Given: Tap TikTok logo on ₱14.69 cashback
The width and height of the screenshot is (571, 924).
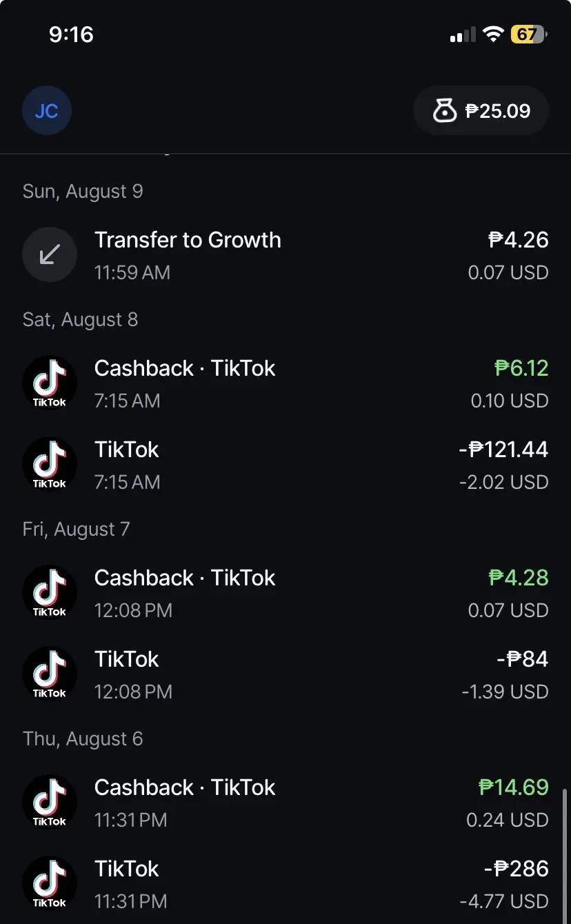Looking at the screenshot, I should click(50, 802).
